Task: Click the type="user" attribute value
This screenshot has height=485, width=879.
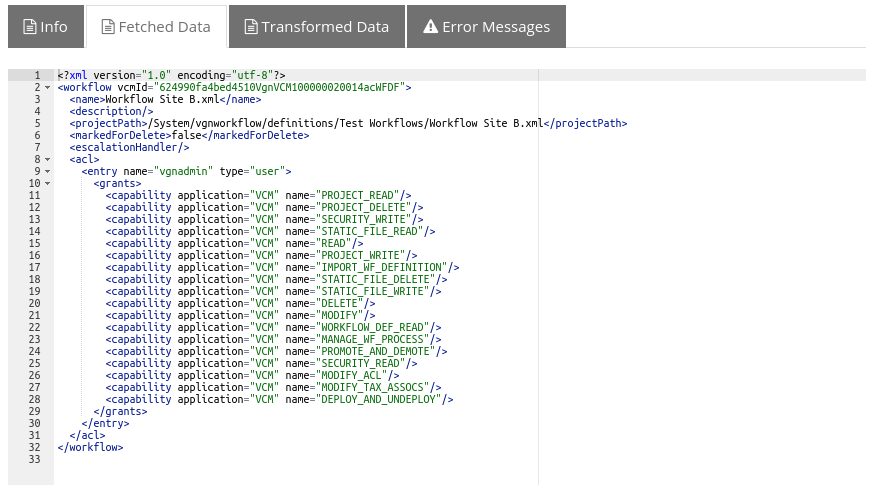Action: pyautogui.click(x=267, y=171)
